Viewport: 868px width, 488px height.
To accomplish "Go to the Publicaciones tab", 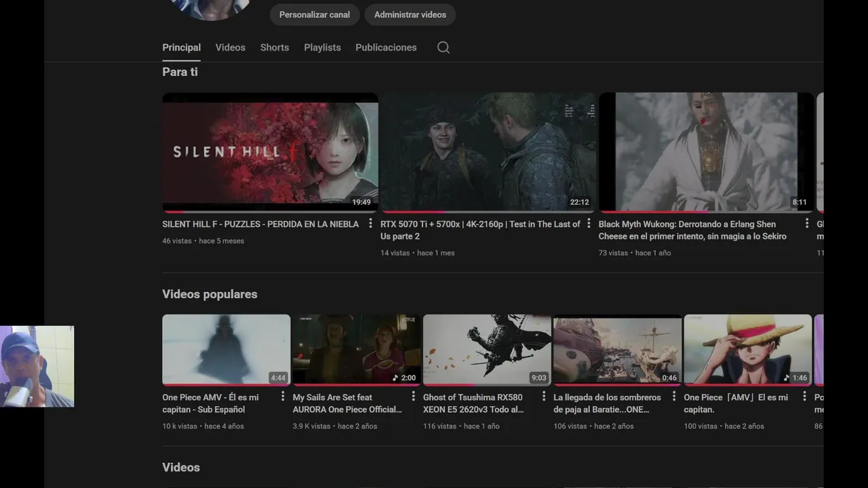I will (386, 47).
